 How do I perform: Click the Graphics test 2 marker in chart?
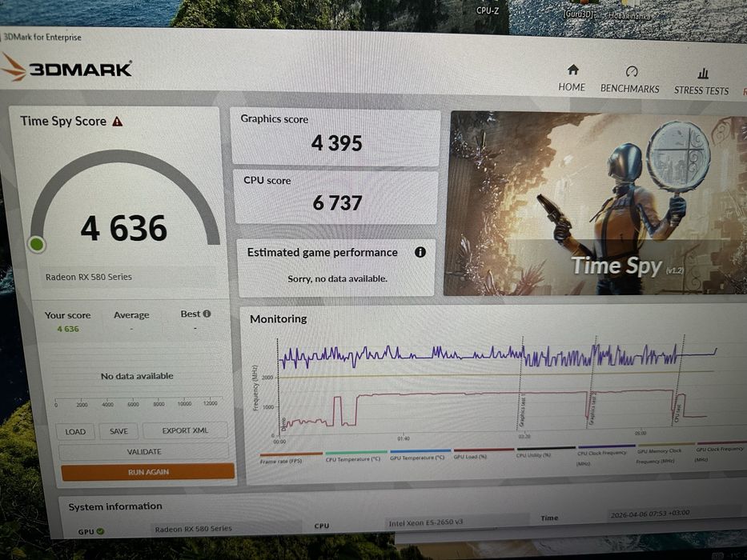(x=593, y=409)
